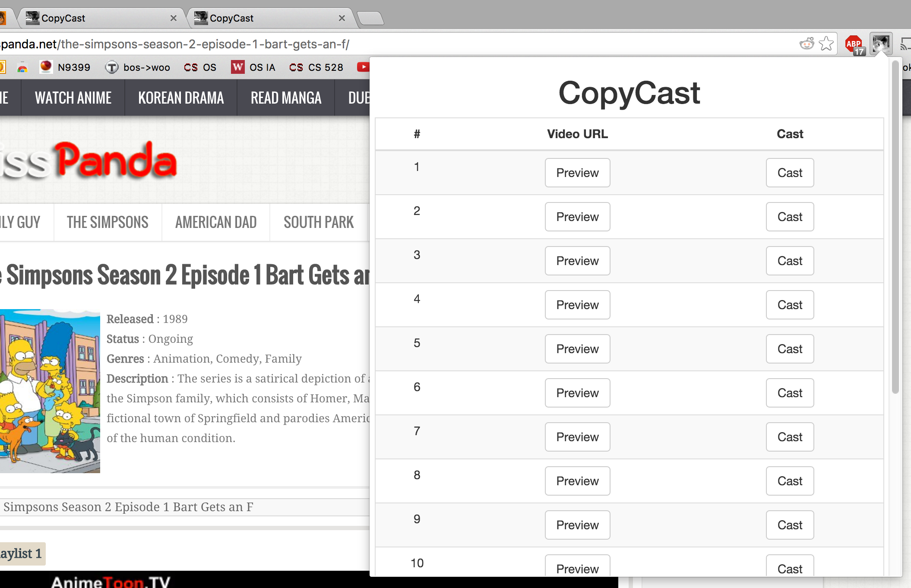911x588 pixels.
Task: Open the YouTube bookmark icon
Action: (363, 67)
